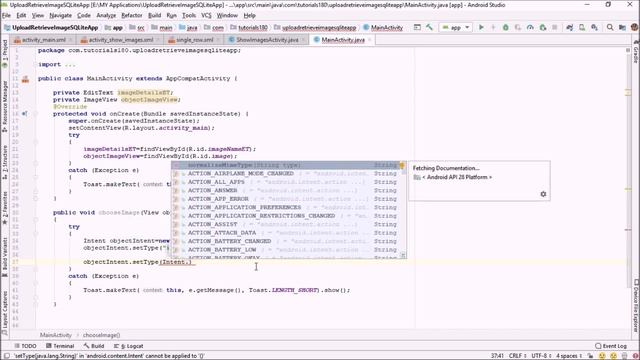This screenshot has height=360, width=640.
Task: Open the Project Structure folder icon in the toolbar
Action: [x=622, y=27]
